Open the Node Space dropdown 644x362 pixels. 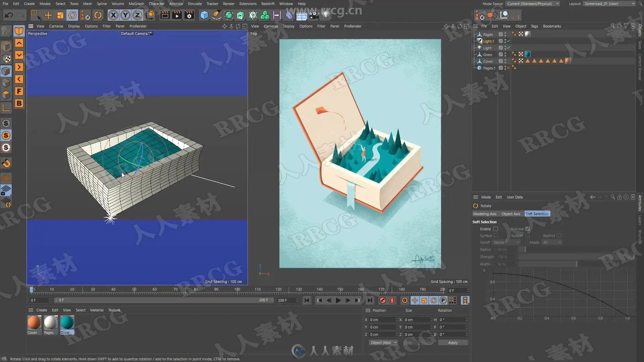(x=533, y=4)
